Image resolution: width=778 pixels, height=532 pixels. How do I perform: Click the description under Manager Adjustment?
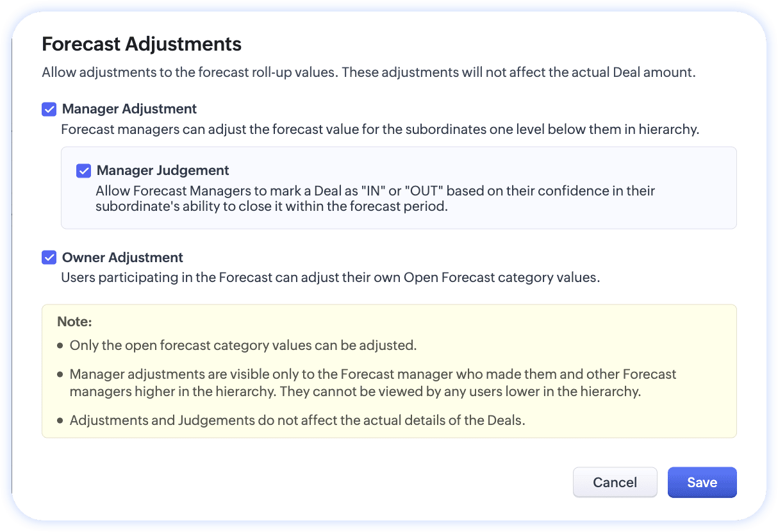(379, 129)
